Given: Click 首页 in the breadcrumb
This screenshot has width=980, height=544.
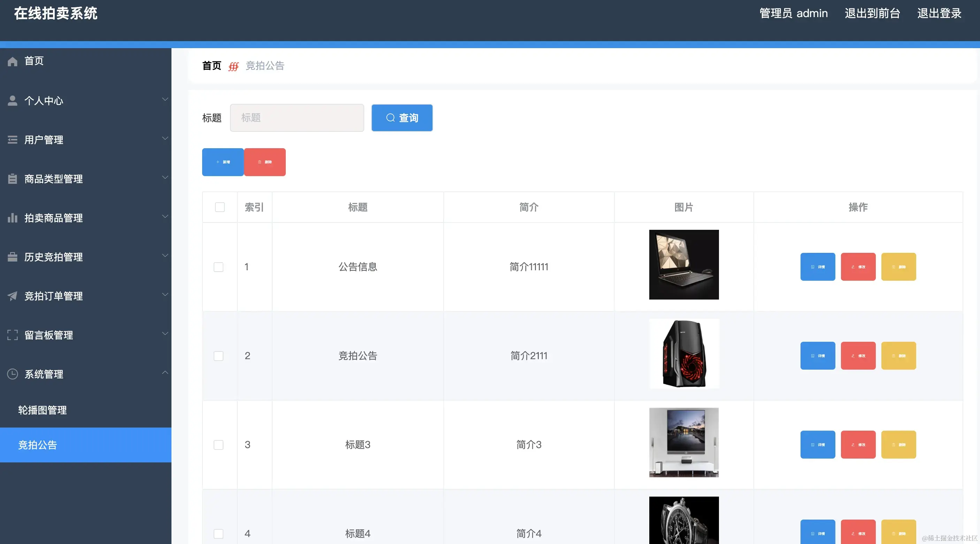Looking at the screenshot, I should point(212,66).
